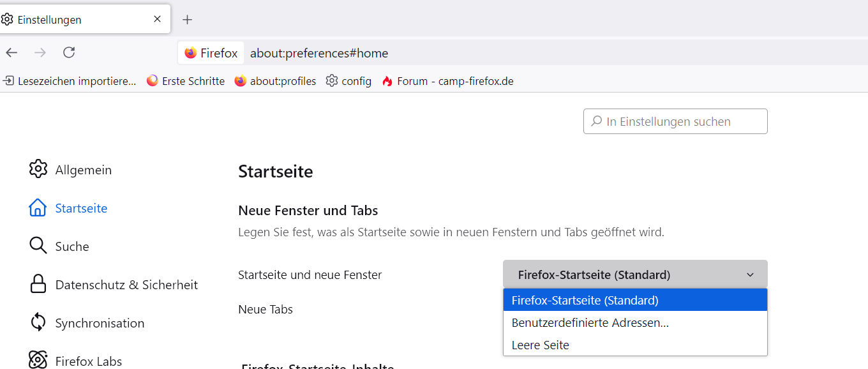
Task: Click the reload page icon
Action: pos(69,53)
